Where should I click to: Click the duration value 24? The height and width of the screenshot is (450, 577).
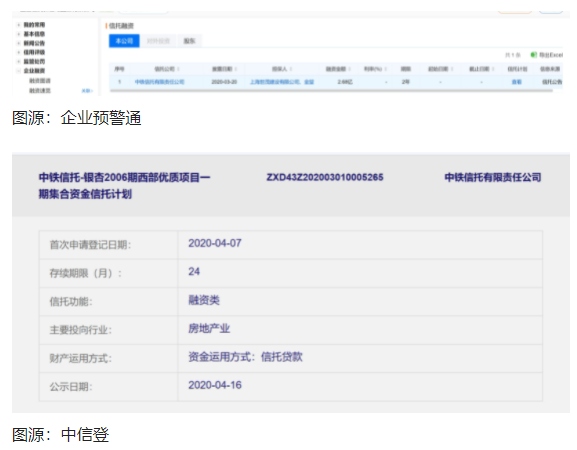[194, 272]
